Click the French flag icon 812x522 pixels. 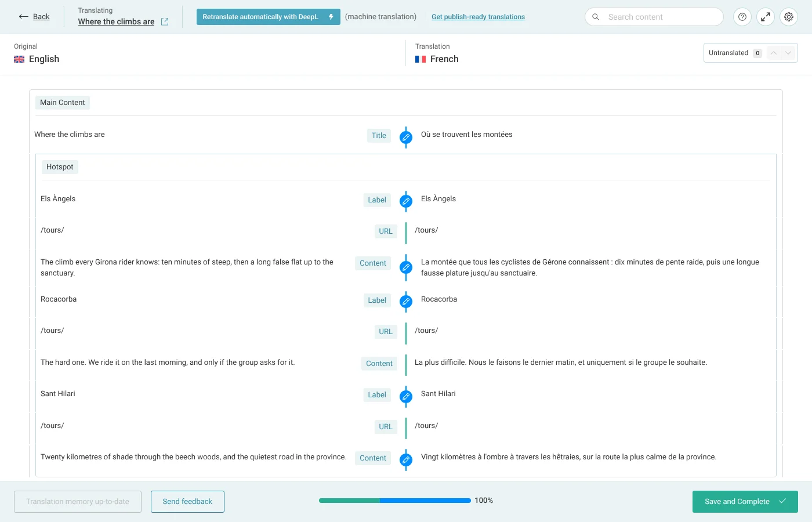[x=420, y=59]
